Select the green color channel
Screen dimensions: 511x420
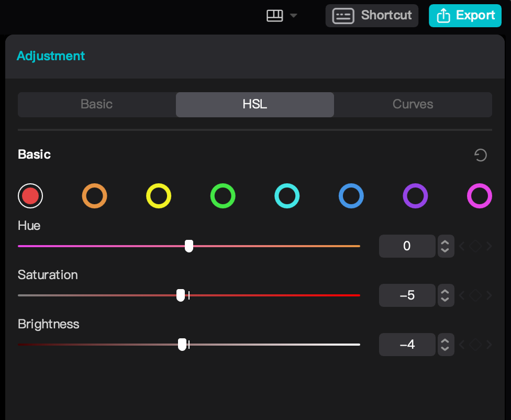point(223,196)
